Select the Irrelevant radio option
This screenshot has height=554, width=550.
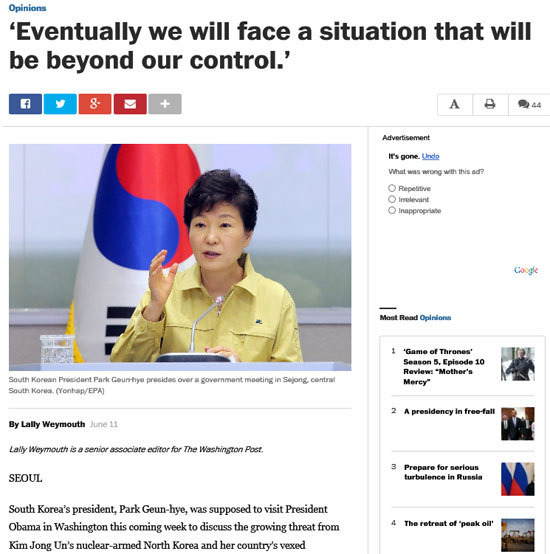392,199
